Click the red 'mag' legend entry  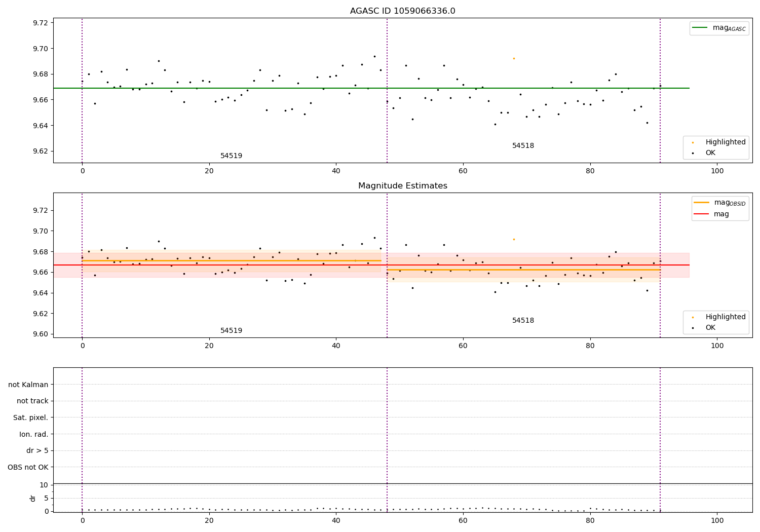[711, 214]
